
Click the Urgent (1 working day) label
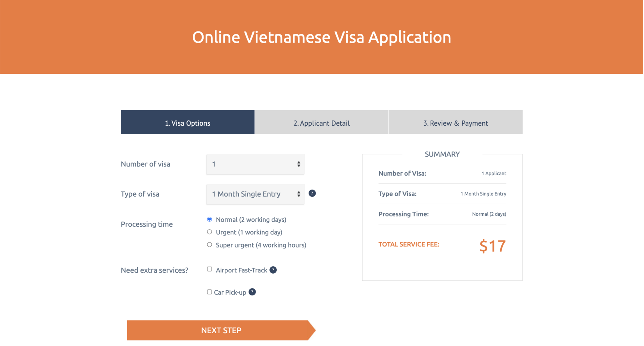click(x=249, y=232)
